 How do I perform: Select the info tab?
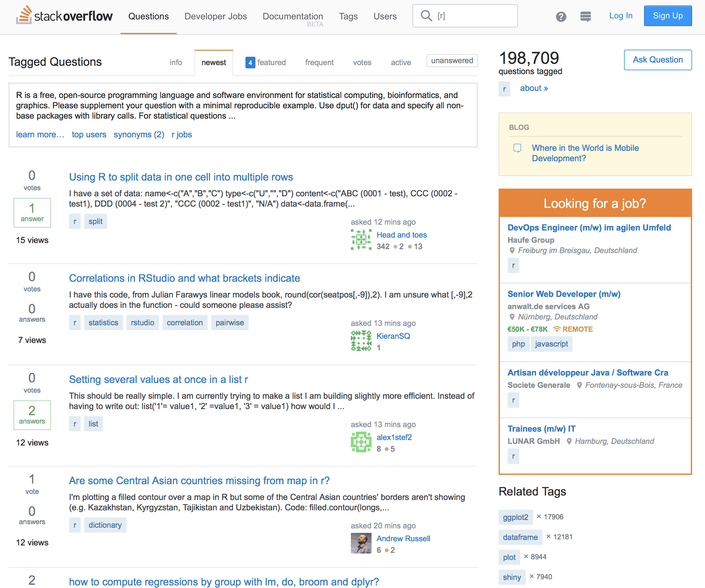point(175,63)
